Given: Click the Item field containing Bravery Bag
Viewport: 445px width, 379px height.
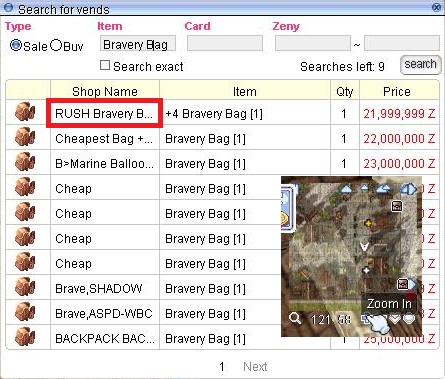Looking at the screenshot, I should click(x=138, y=44).
